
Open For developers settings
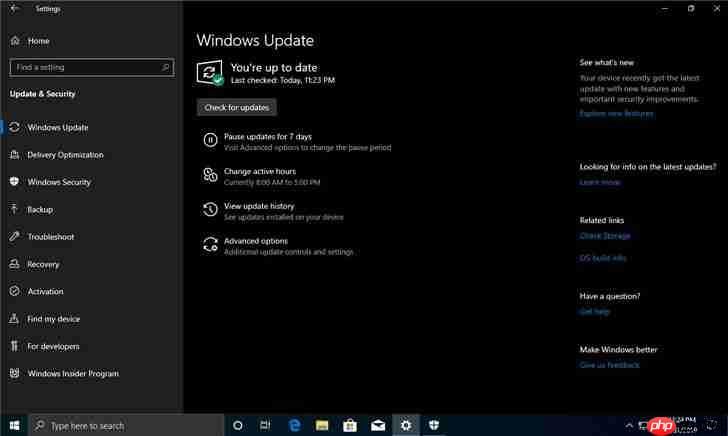53,346
